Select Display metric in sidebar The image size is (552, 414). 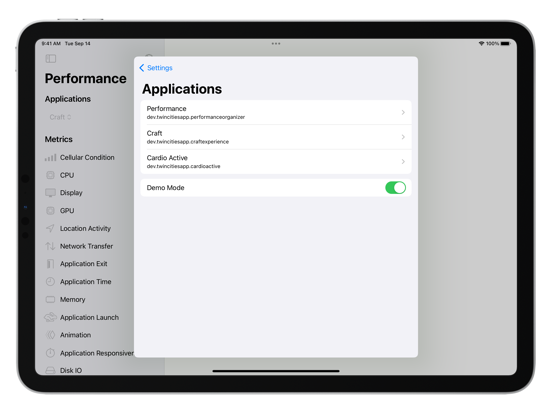(x=71, y=193)
